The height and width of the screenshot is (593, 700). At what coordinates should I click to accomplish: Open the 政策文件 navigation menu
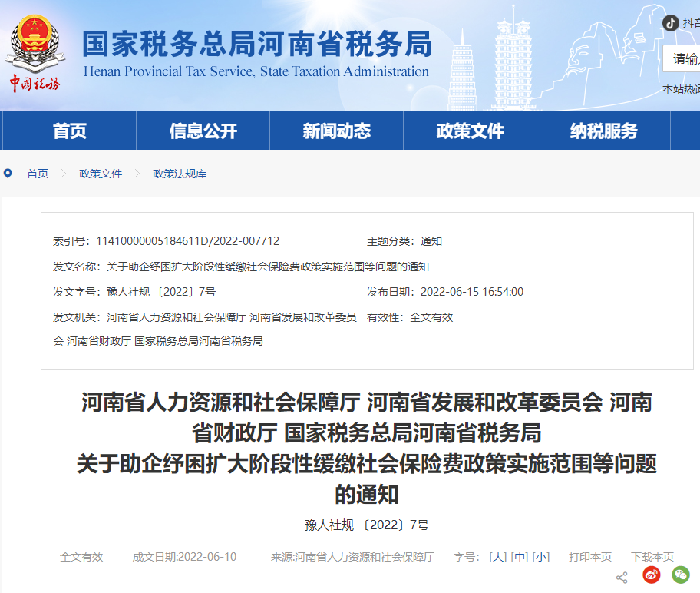(470, 131)
